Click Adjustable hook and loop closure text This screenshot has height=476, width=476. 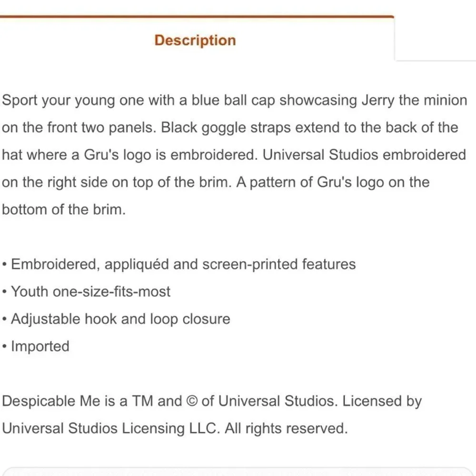[120, 319]
